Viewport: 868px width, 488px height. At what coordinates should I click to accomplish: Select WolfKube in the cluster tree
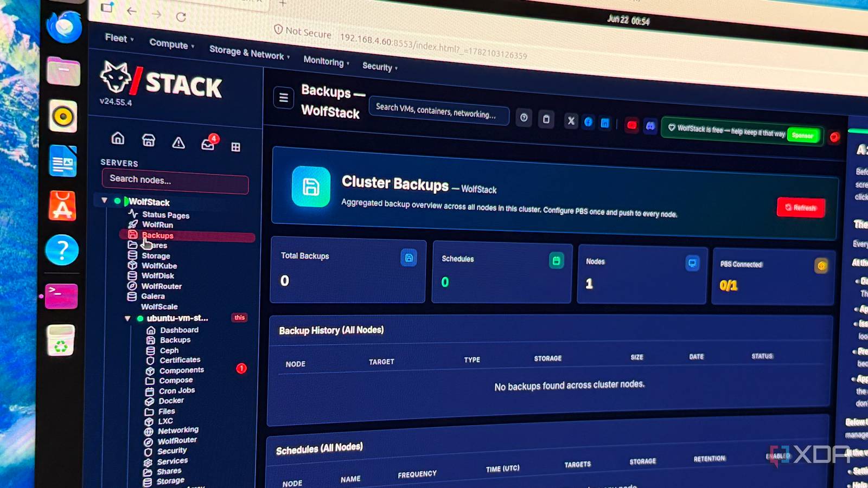pos(159,266)
